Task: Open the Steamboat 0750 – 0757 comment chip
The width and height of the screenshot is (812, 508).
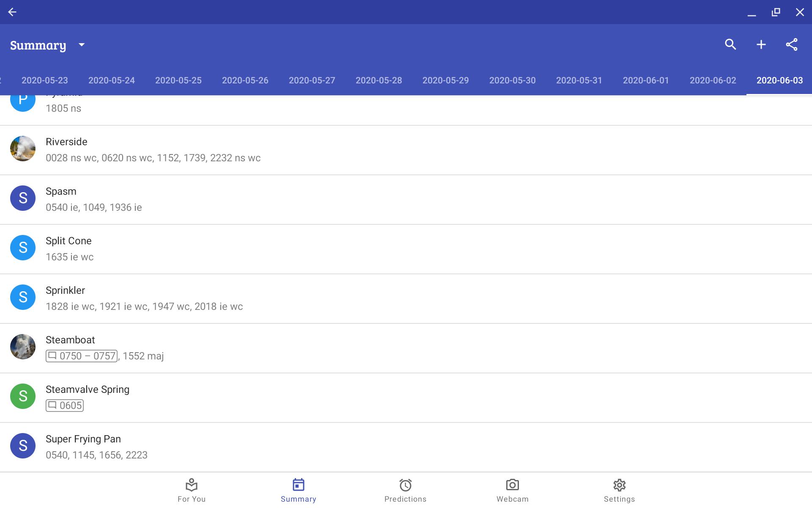Action: pyautogui.click(x=82, y=356)
